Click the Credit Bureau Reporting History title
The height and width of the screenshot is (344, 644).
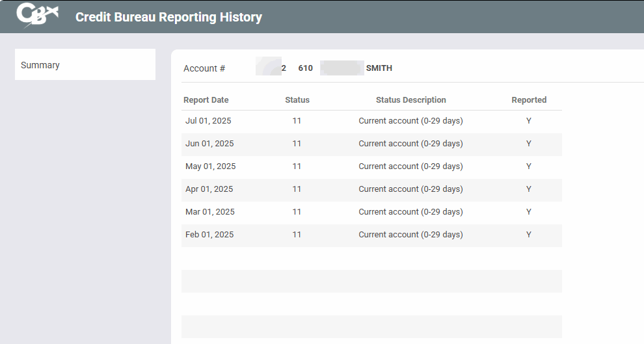tap(168, 17)
